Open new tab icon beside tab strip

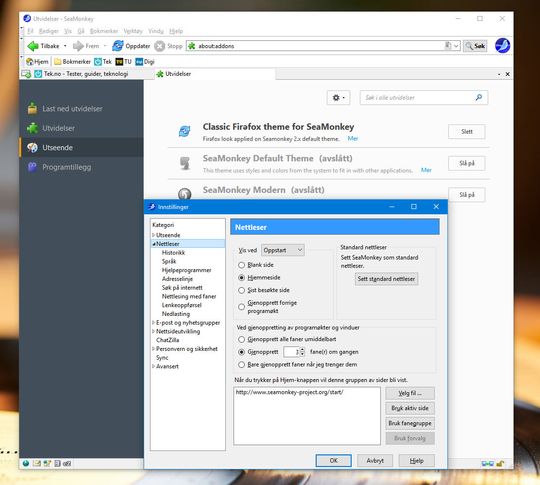(26, 74)
